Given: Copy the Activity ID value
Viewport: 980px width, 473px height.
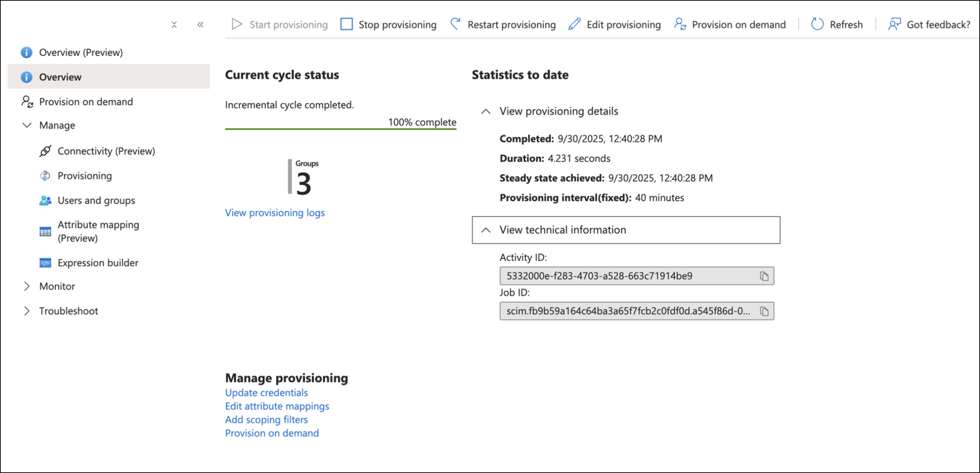Looking at the screenshot, I should tap(764, 276).
